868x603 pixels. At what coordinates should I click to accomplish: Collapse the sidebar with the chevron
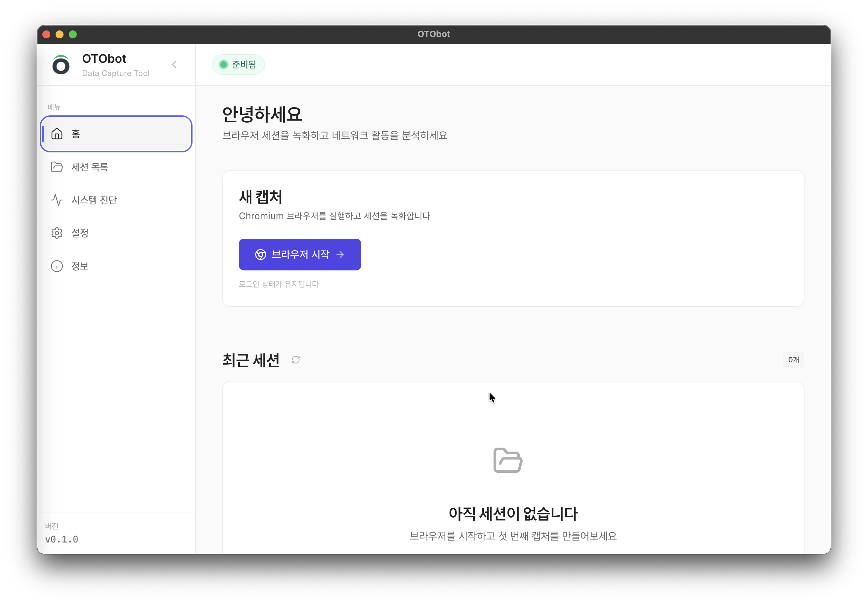point(174,64)
